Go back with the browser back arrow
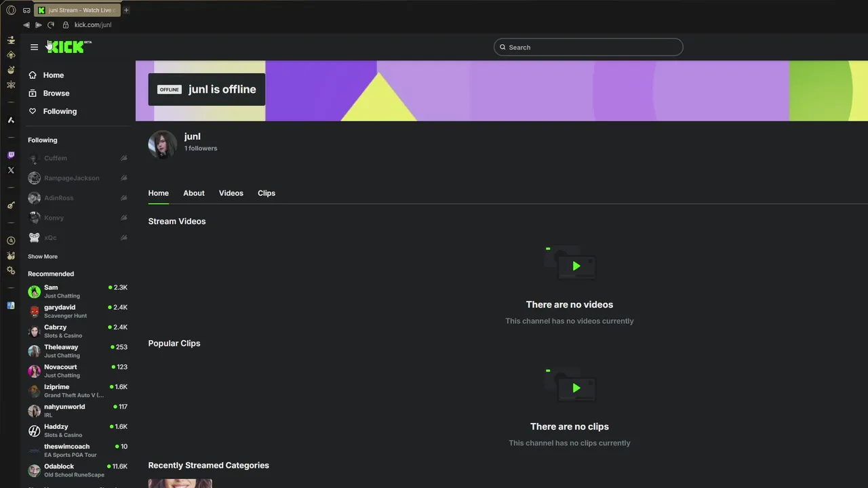This screenshot has width=868, height=488. pyautogui.click(x=26, y=25)
